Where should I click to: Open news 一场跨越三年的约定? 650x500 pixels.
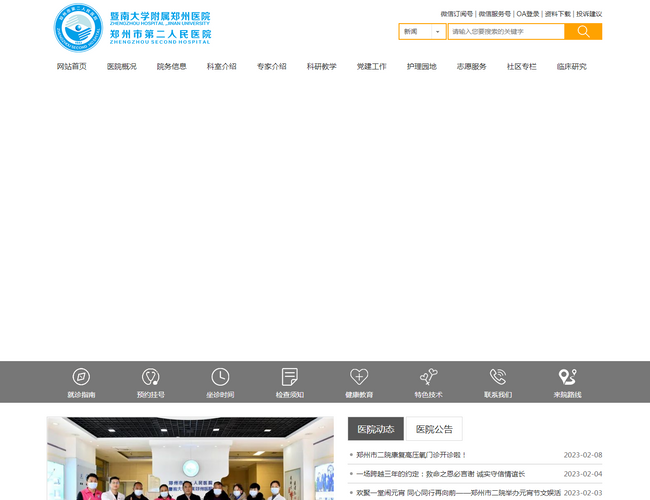click(440, 474)
